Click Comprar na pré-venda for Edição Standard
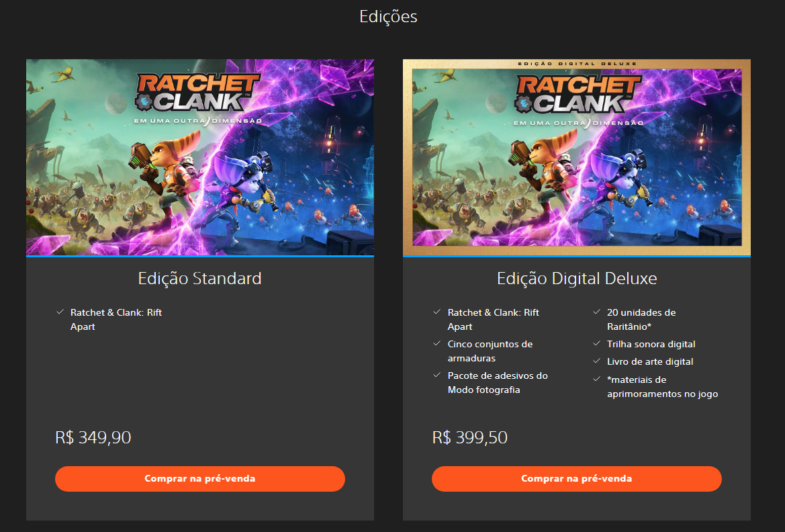This screenshot has height=532, width=785. tap(199, 478)
